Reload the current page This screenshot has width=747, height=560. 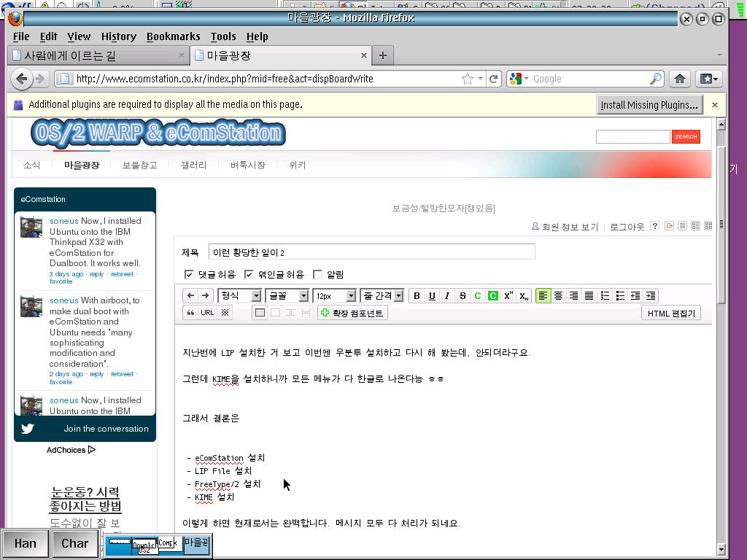point(494,79)
